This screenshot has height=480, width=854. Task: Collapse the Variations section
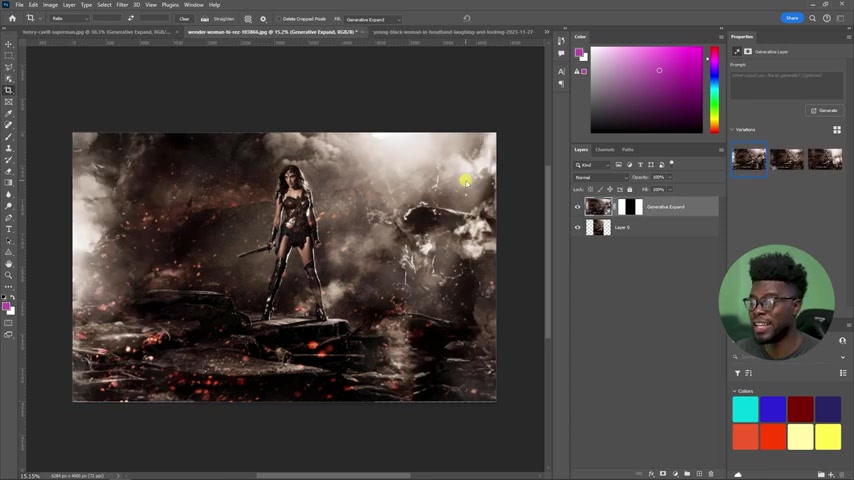click(732, 130)
